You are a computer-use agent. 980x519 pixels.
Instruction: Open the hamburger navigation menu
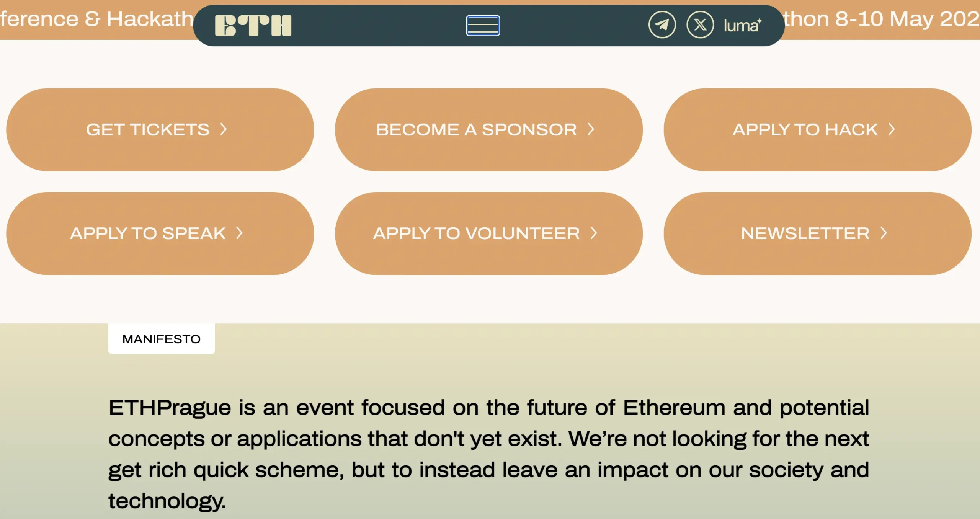tap(482, 26)
